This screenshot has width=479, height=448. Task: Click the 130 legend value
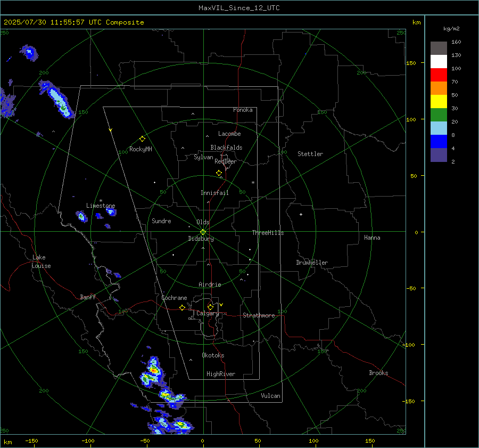click(456, 55)
